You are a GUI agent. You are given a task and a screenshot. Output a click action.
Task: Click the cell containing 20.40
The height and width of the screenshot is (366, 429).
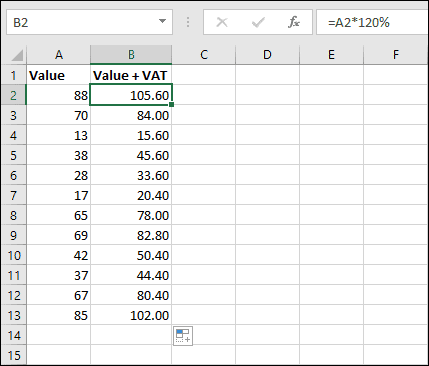click(x=131, y=195)
